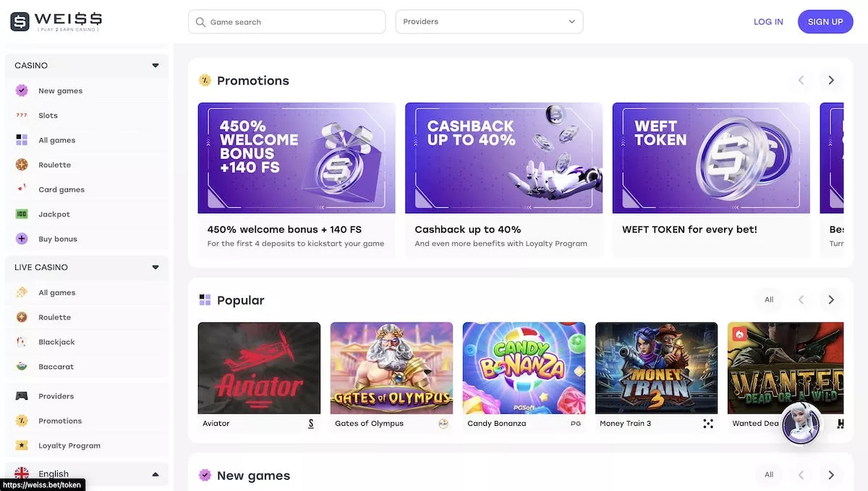Select the Slots category icon
Image resolution: width=868 pixels, height=491 pixels.
click(x=22, y=115)
